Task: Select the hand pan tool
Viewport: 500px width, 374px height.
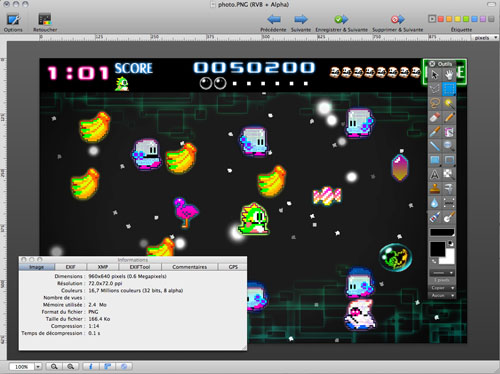Action: [449, 75]
